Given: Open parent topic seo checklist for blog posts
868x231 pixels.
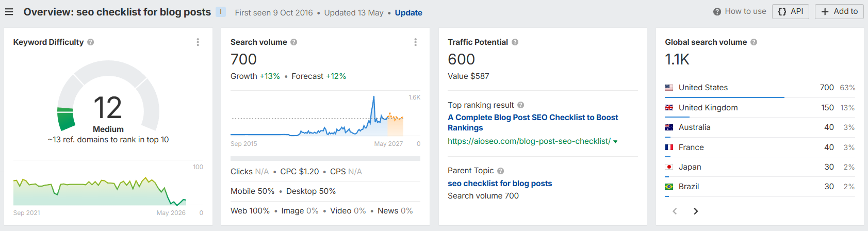Looking at the screenshot, I should click(x=500, y=184).
